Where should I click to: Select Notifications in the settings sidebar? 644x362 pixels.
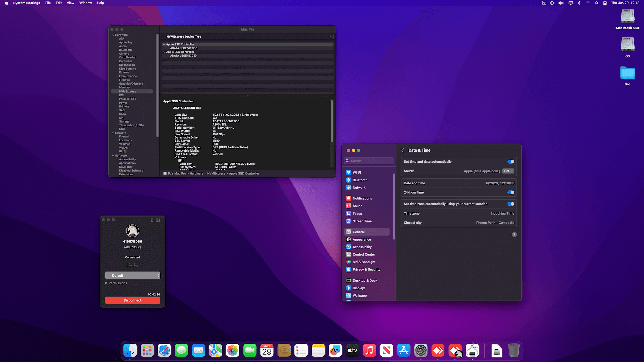click(362, 198)
